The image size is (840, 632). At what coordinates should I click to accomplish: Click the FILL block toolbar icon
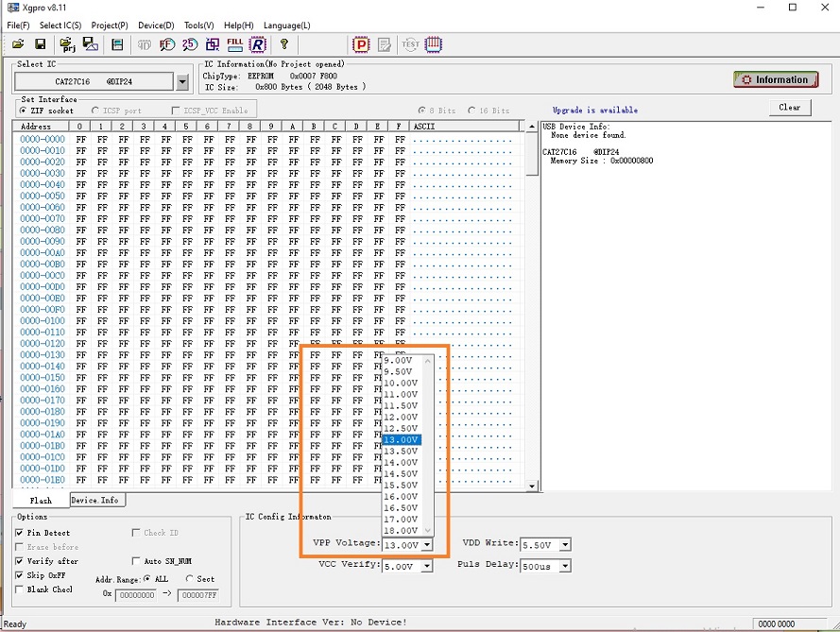tap(234, 44)
